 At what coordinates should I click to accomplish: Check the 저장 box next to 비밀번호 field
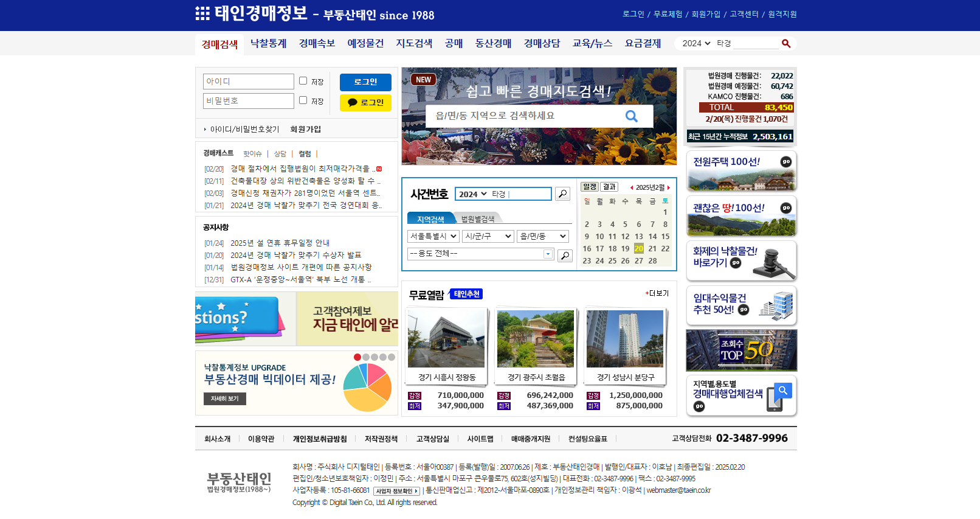click(x=303, y=100)
